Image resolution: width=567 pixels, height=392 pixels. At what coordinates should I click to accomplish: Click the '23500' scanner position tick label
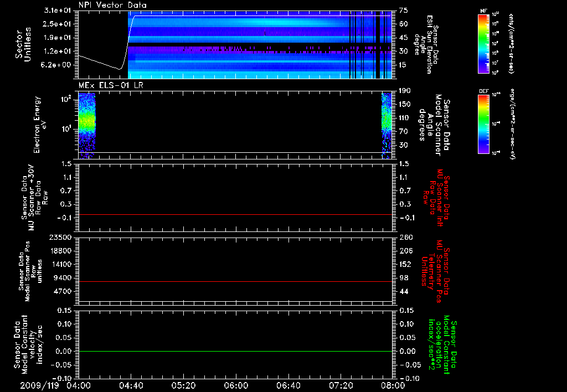pos(61,237)
